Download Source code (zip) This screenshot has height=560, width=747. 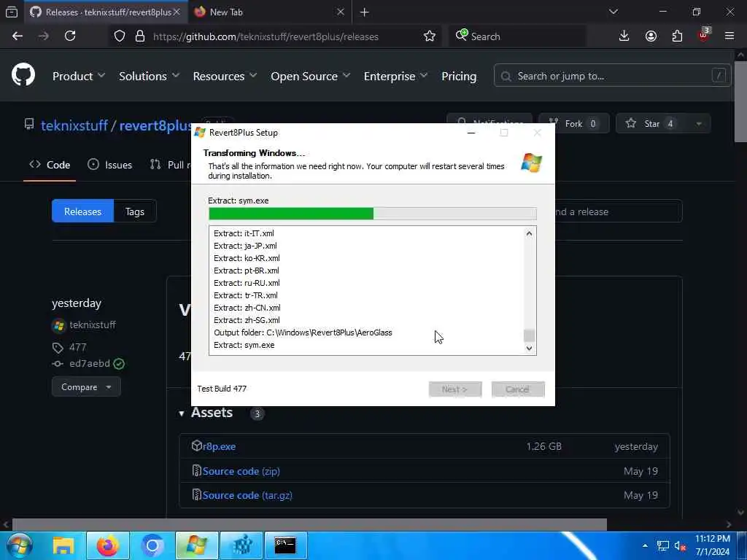coord(241,471)
